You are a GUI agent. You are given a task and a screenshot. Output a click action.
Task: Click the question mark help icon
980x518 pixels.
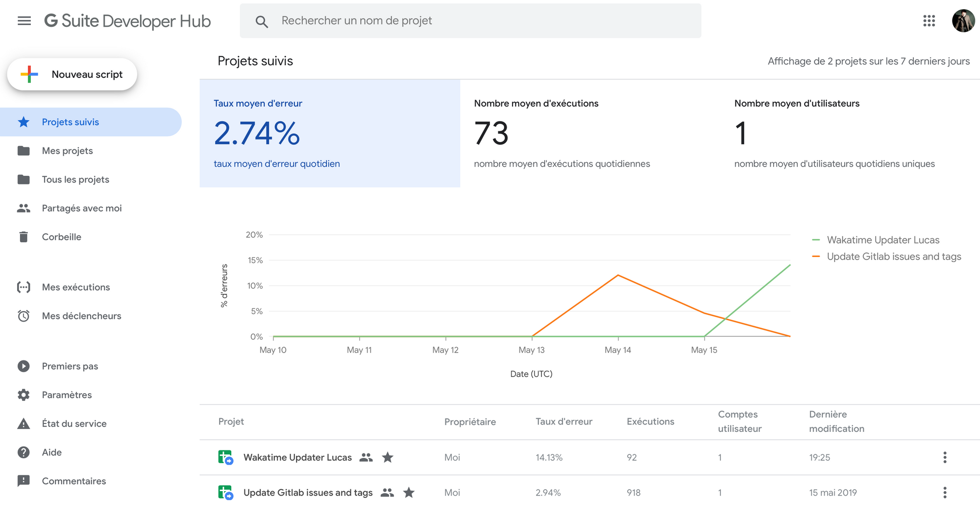pyautogui.click(x=24, y=452)
